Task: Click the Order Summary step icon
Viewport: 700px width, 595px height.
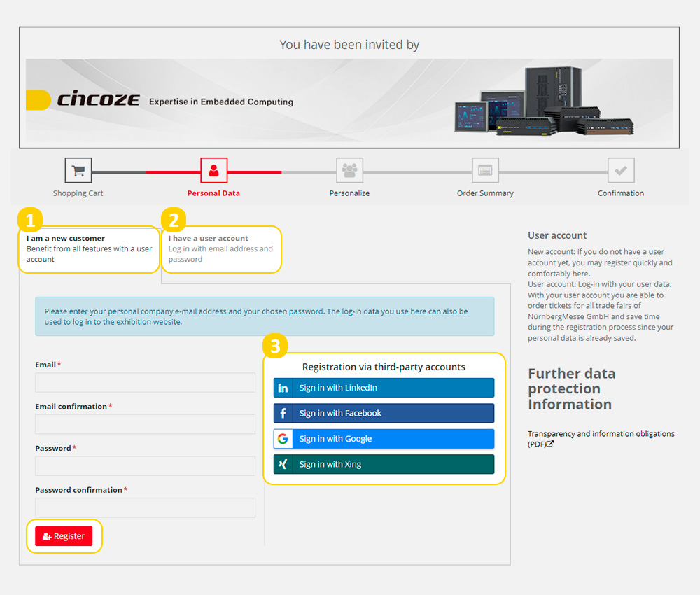Action: point(485,170)
